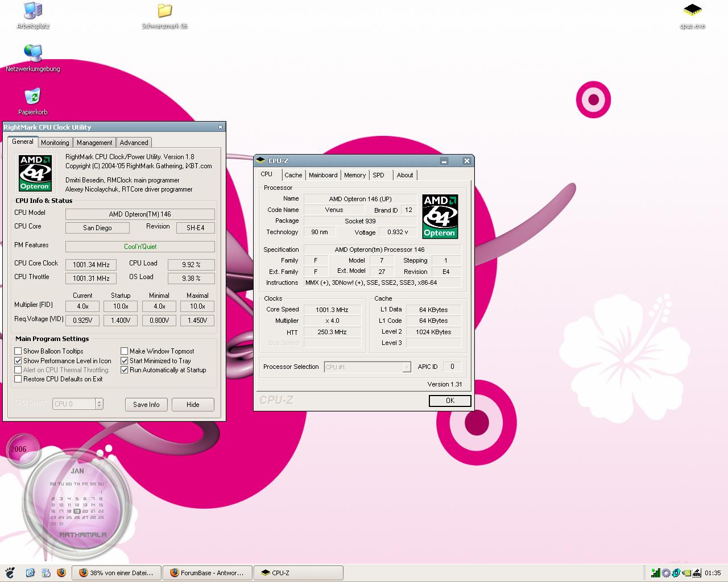
Task: Click the AMD Opteron logo in RightMark
Action: pyautogui.click(x=35, y=173)
